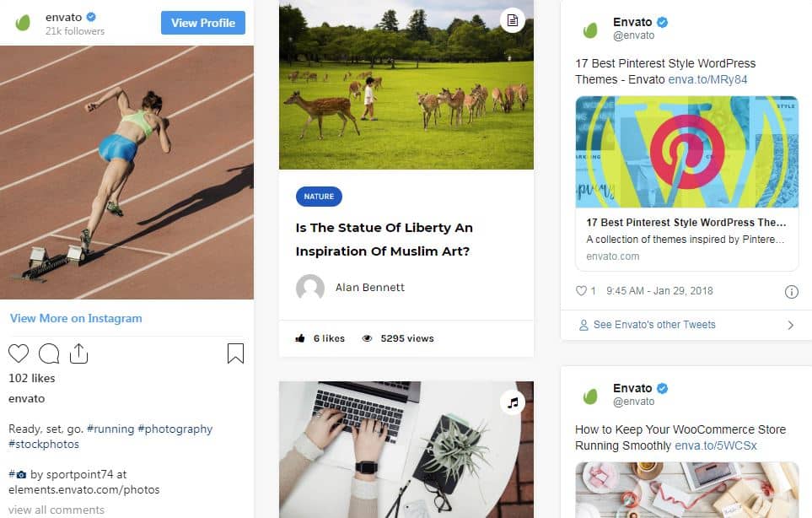Open View More on Instagram link

click(76, 318)
